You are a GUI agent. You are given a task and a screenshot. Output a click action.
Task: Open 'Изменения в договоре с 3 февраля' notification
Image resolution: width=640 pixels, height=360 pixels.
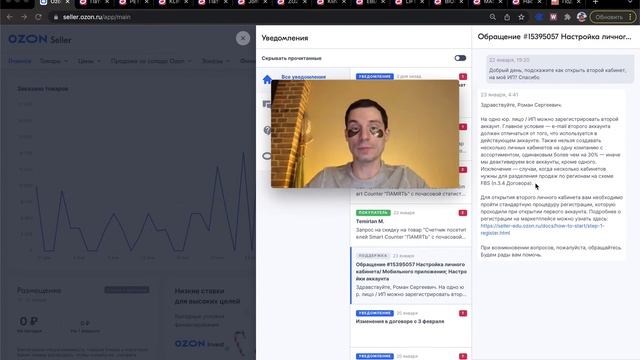point(411,325)
